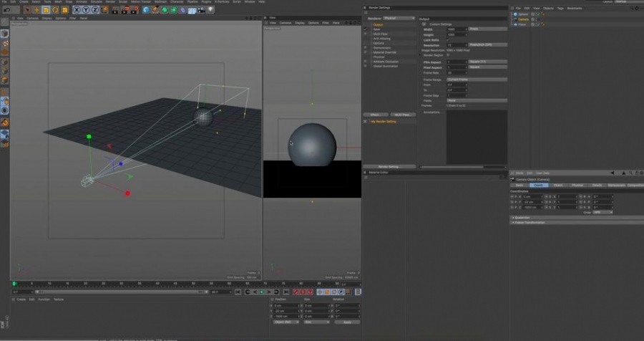644x341 pixels.
Task: Go to the end of the animation
Action: click(286, 292)
